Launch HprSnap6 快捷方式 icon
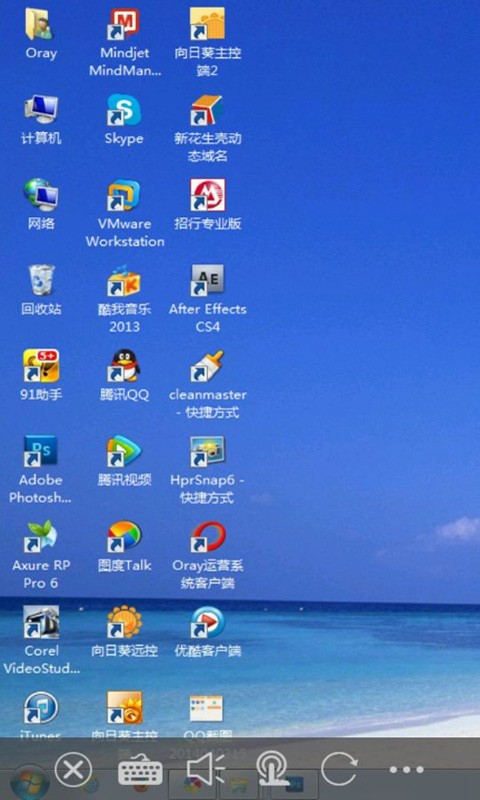 point(207,451)
